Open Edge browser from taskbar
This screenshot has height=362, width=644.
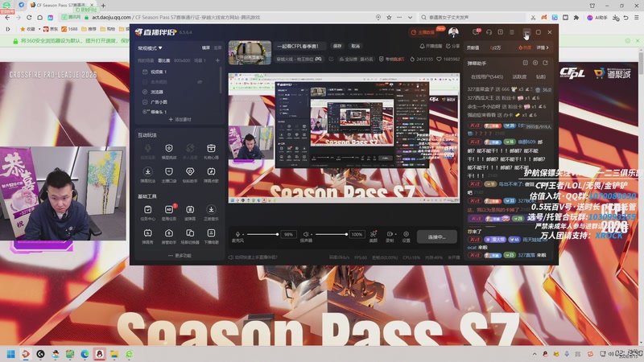click(x=85, y=354)
